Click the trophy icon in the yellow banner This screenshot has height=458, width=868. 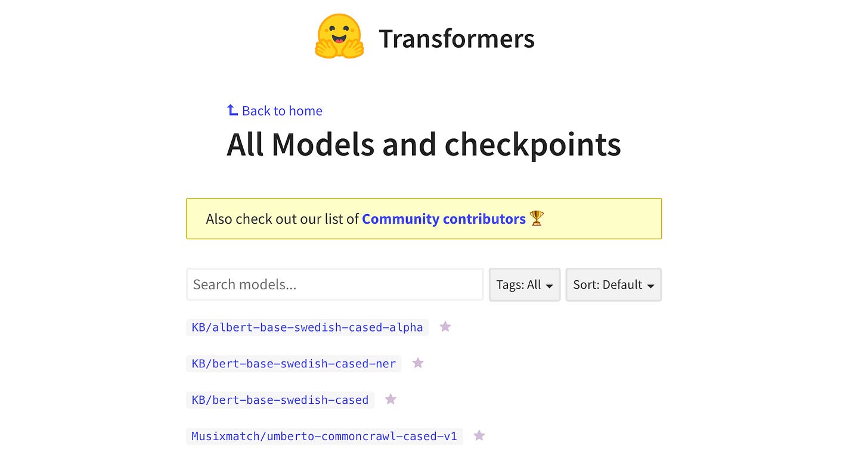537,219
